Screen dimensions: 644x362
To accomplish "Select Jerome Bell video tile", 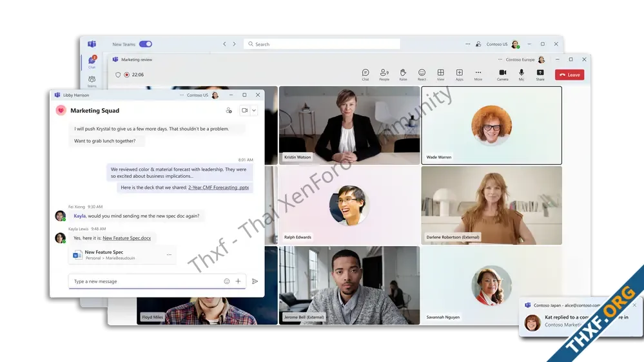I will coord(349,285).
